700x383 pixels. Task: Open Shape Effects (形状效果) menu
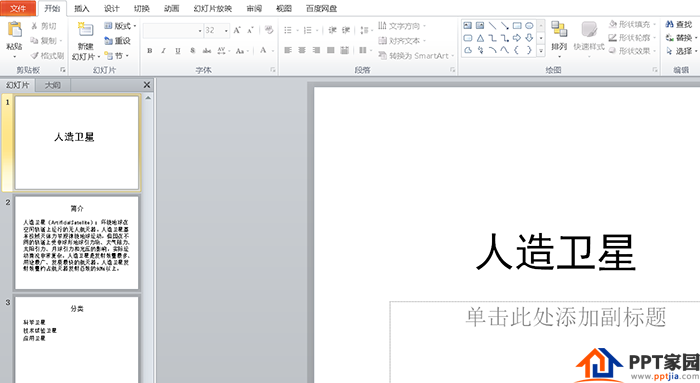pos(632,51)
